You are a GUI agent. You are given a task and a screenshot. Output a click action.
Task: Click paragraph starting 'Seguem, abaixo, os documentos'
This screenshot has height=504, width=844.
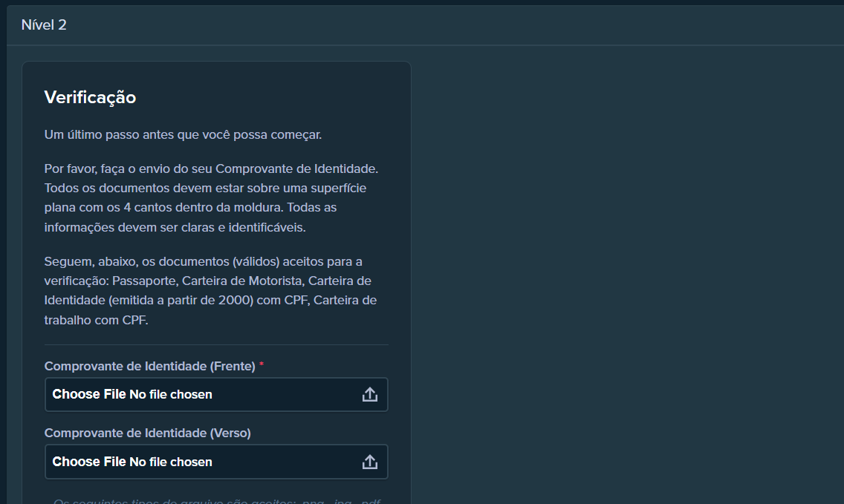pyautogui.click(x=210, y=290)
